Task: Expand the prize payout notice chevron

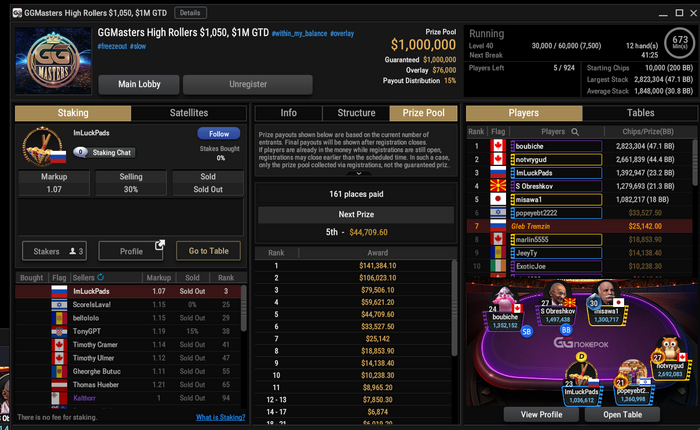Action: pos(358,173)
